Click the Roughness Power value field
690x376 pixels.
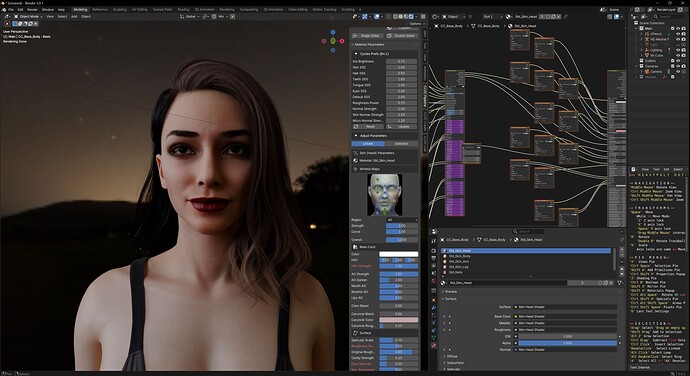click(401, 103)
